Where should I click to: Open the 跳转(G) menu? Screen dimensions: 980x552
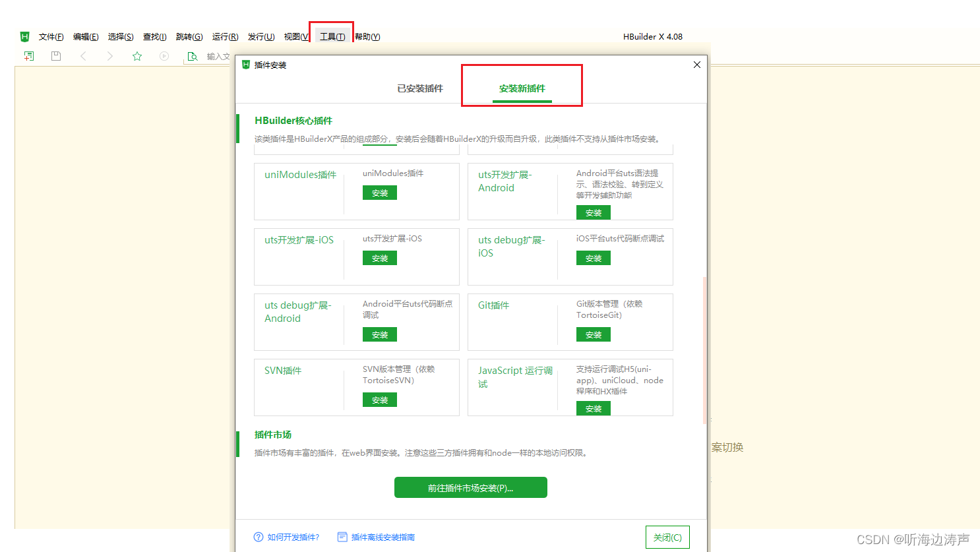189,37
